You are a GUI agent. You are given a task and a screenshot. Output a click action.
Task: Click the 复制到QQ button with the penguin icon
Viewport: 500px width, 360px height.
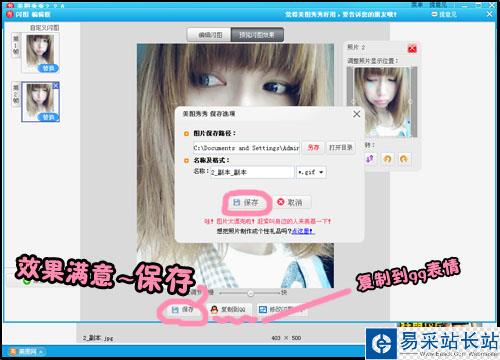228,310
